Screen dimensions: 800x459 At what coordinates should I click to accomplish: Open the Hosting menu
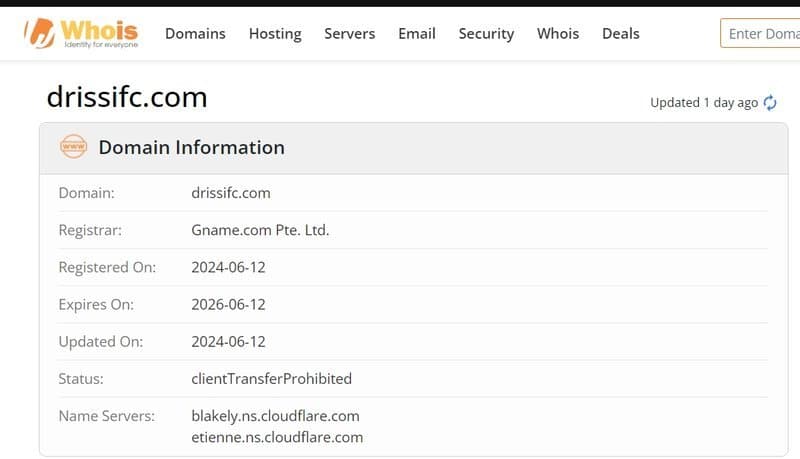275,33
